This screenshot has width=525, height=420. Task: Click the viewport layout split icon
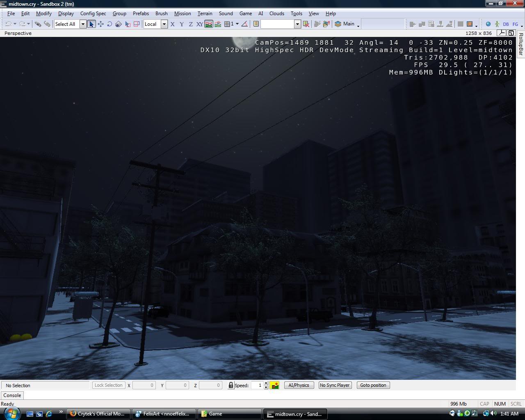point(501,33)
